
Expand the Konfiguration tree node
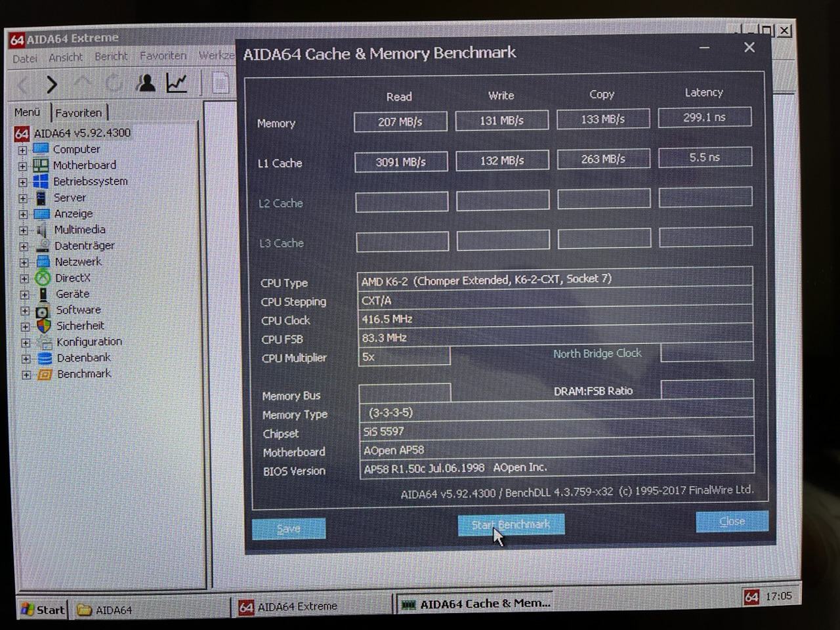pyautogui.click(x=25, y=343)
